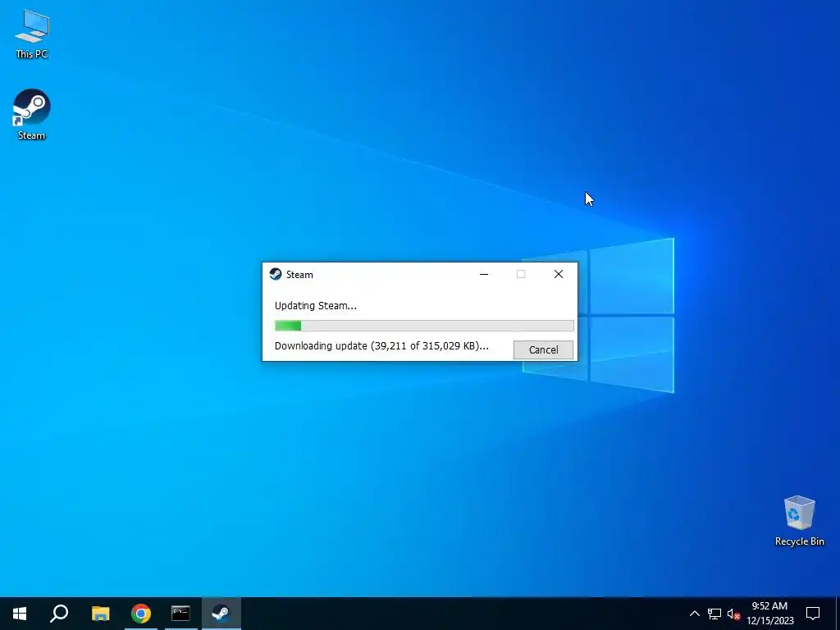Click the disabled maximize button of Steam dialog
Viewport: 840px width, 630px height.
tap(521, 274)
